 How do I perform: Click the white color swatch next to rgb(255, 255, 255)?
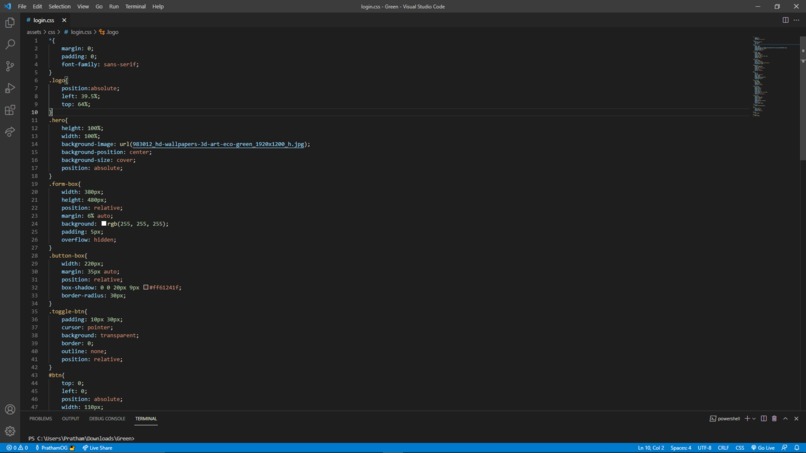tap(104, 224)
